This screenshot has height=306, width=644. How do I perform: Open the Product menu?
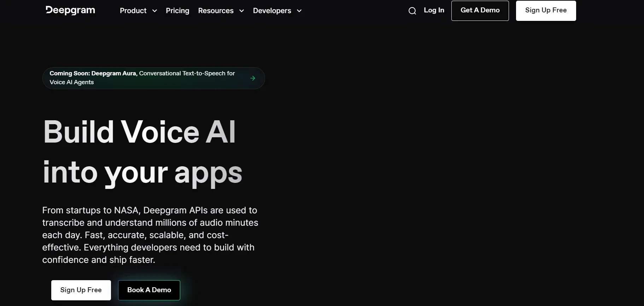point(133,11)
